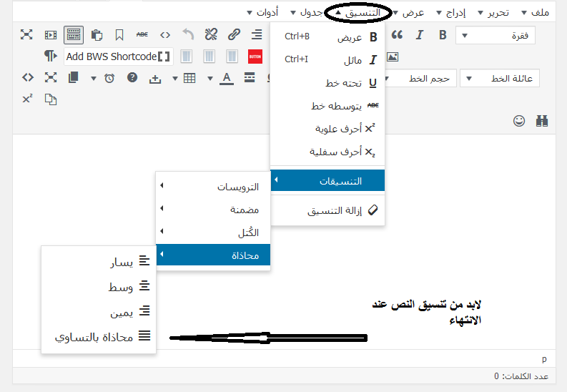
Task: Open the حجم الخط font size dropdown
Action: 422,79
